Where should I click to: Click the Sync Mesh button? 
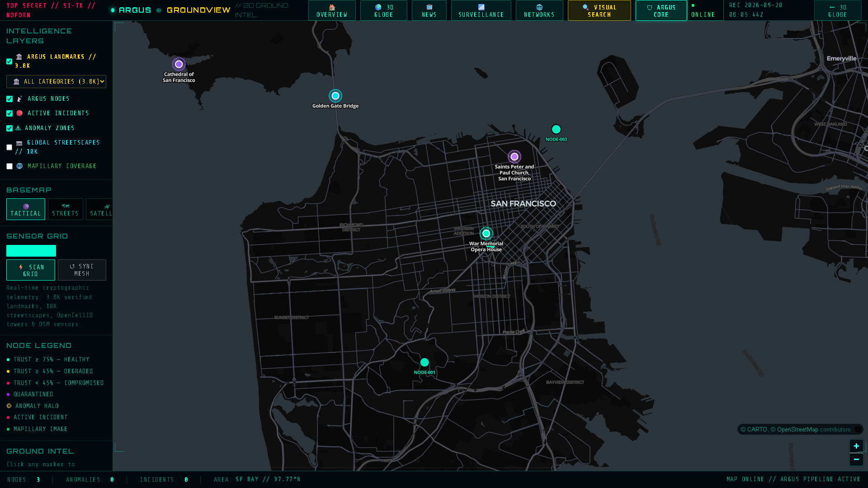coord(82,270)
